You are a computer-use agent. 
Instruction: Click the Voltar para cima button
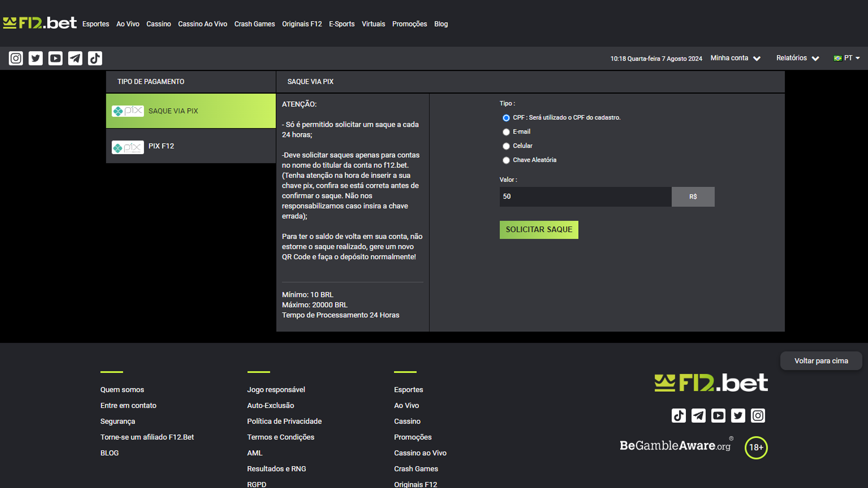[821, 361]
